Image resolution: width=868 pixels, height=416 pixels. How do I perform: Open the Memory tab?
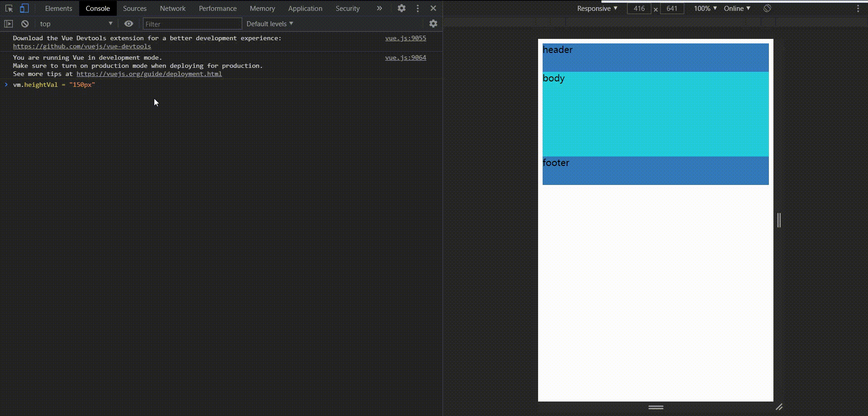[x=262, y=8]
